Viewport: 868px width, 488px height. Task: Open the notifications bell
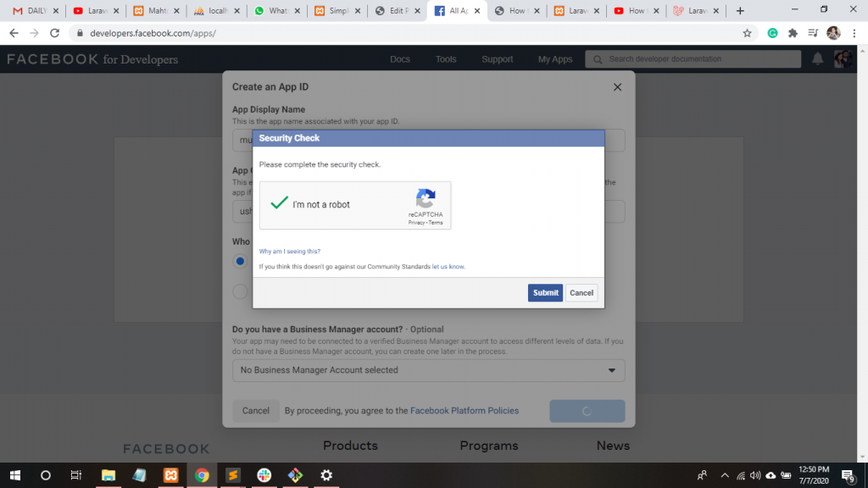tap(818, 58)
